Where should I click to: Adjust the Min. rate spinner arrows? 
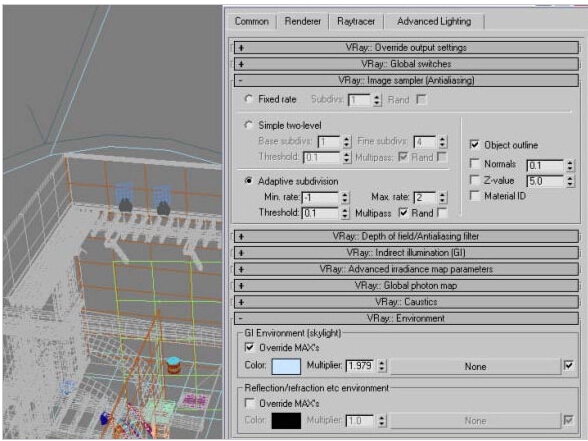pos(345,198)
